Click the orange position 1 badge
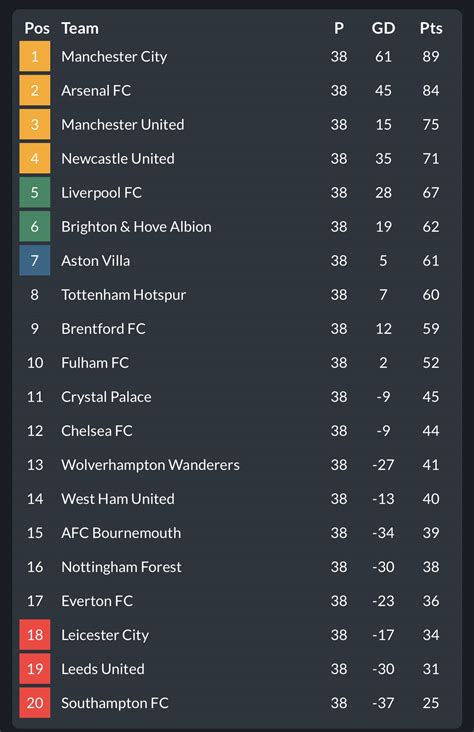This screenshot has width=474, height=732. click(35, 56)
